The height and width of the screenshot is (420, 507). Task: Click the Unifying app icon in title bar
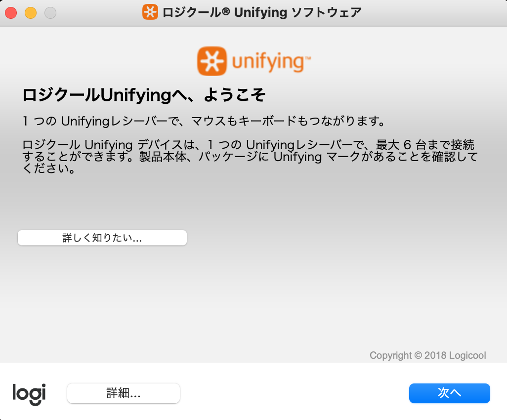[150, 12]
